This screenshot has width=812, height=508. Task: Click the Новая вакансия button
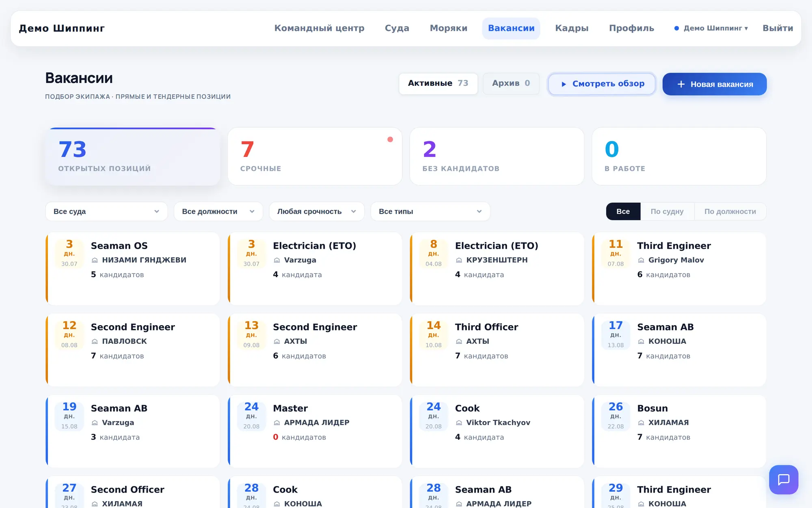tap(715, 84)
